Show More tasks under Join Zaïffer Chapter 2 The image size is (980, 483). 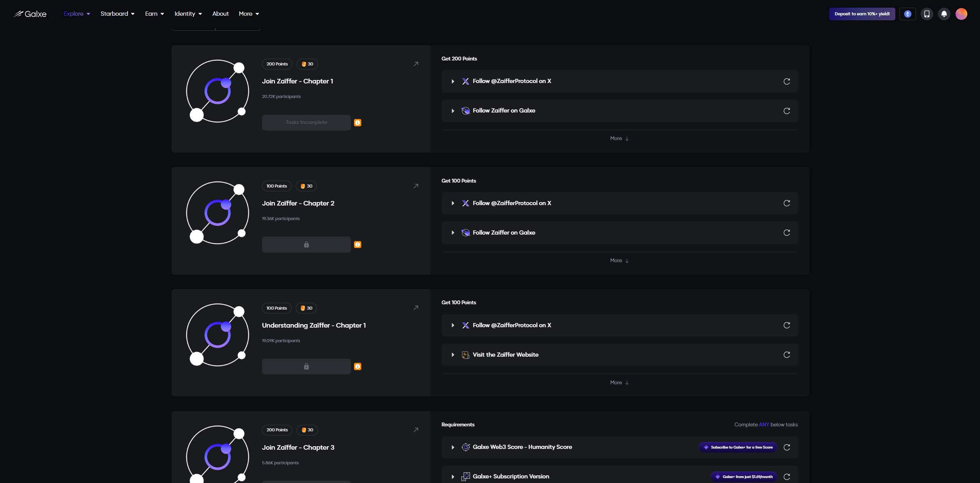tap(619, 261)
